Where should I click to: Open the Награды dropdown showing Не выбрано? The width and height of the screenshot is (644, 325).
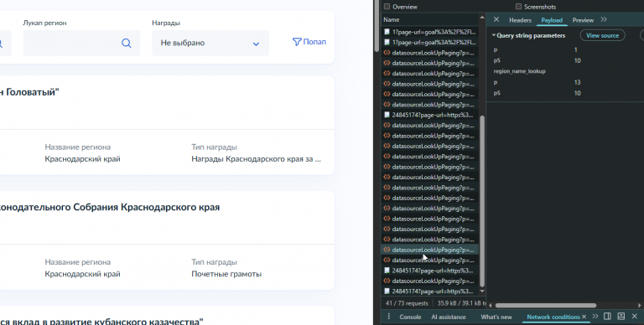tap(210, 43)
